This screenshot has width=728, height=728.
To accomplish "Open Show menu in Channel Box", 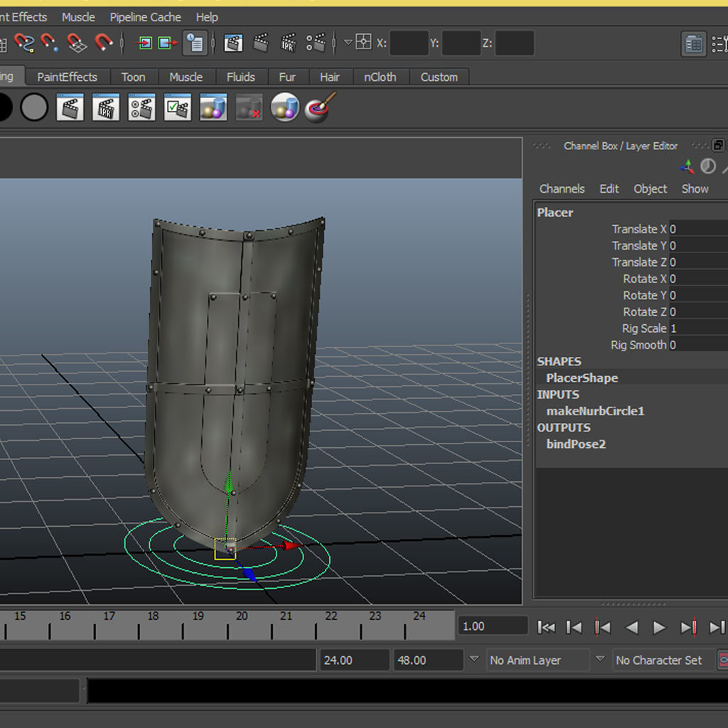I will pyautogui.click(x=695, y=189).
